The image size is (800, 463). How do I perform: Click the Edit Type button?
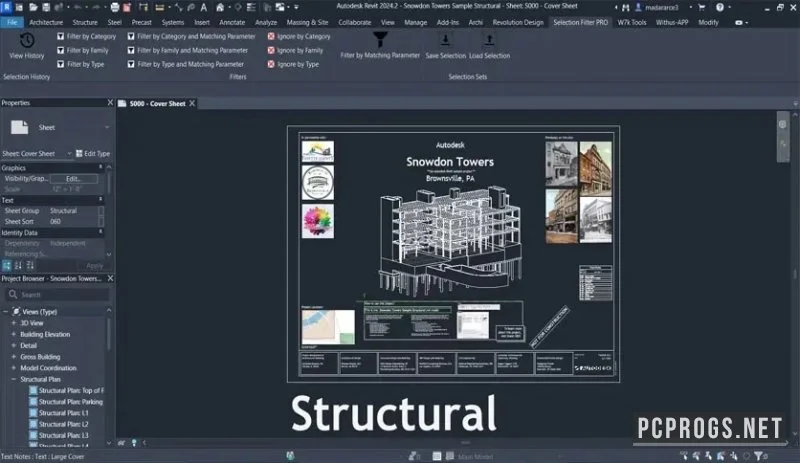click(93, 153)
